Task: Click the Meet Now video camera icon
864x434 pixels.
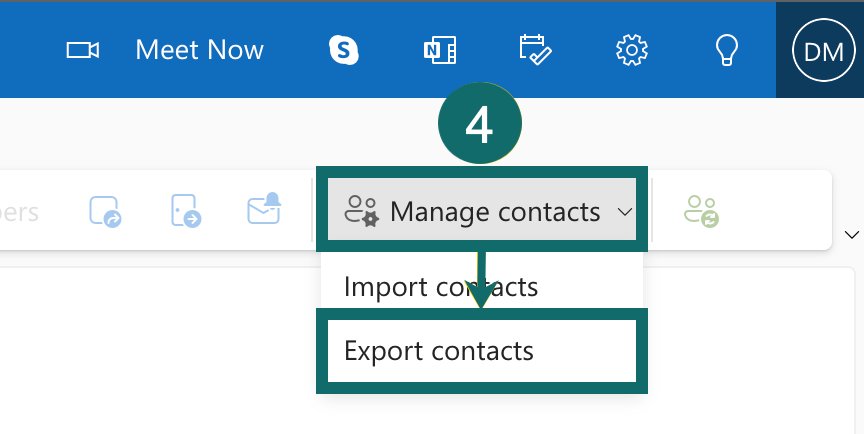Action: click(83, 50)
